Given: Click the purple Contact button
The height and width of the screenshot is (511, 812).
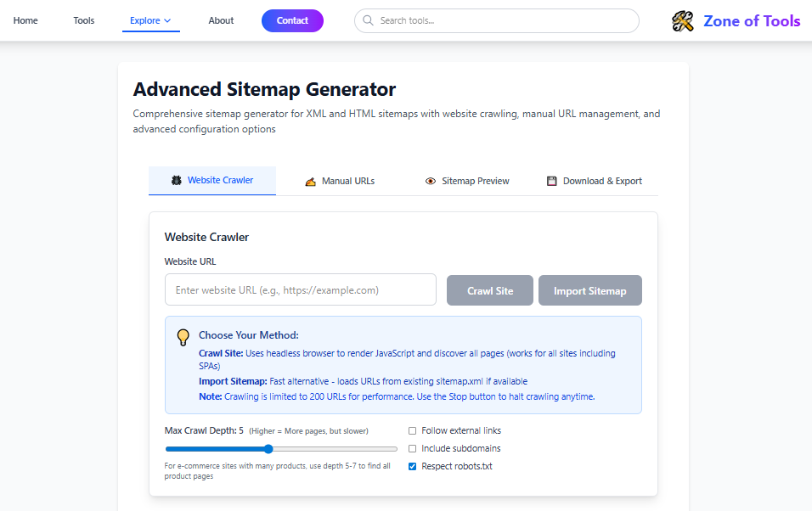Looking at the screenshot, I should (292, 20).
